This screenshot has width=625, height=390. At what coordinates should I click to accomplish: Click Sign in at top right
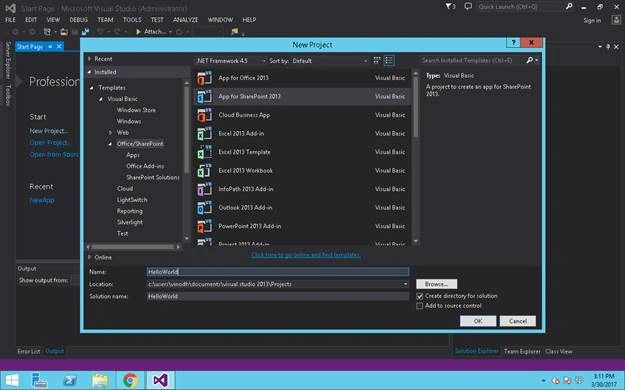(592, 21)
